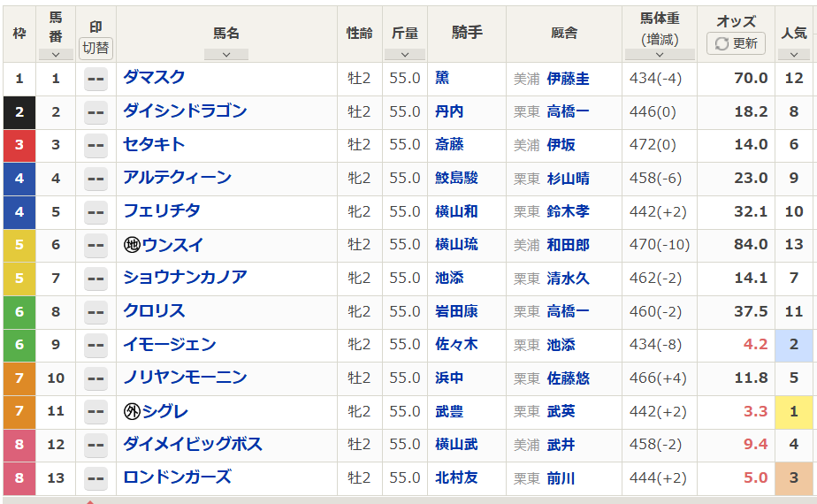
Task: Open horse page for ウンスイ
Action: coord(172,244)
